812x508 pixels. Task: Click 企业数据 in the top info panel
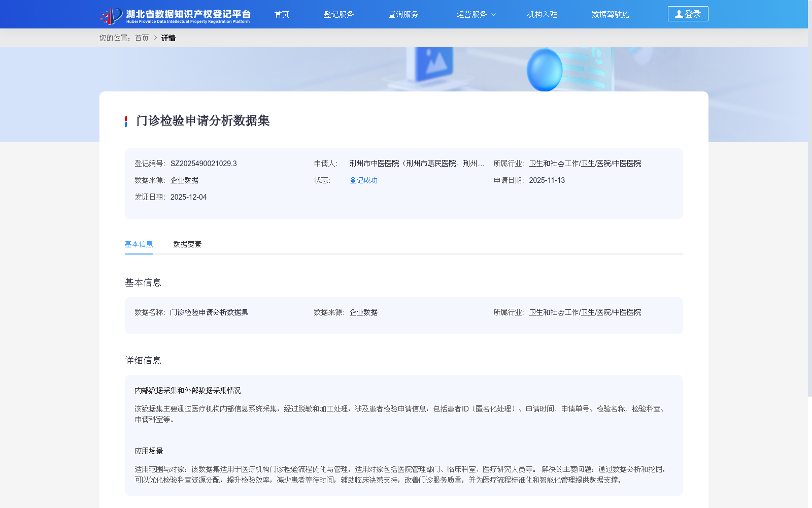pyautogui.click(x=184, y=180)
